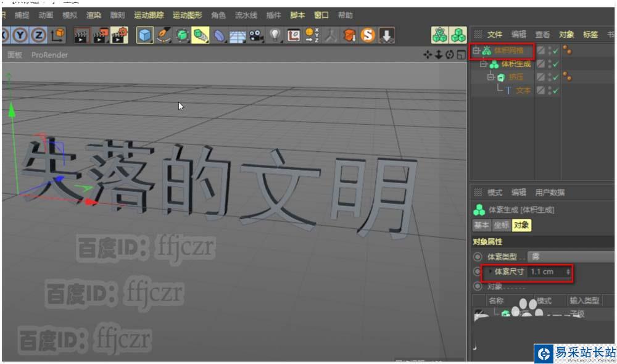Viewport: 617px width, 364px height.
Task: Click the 体素尺寸 spinner arrows
Action: (x=568, y=272)
